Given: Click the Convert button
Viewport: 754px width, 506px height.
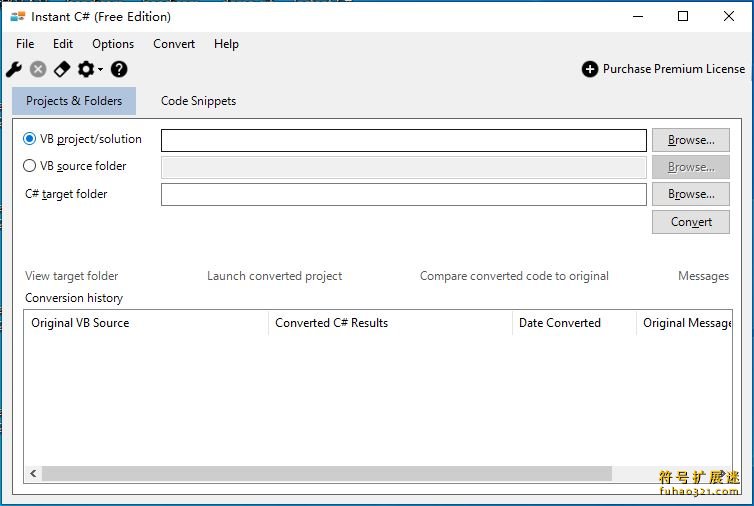Looking at the screenshot, I should (691, 222).
